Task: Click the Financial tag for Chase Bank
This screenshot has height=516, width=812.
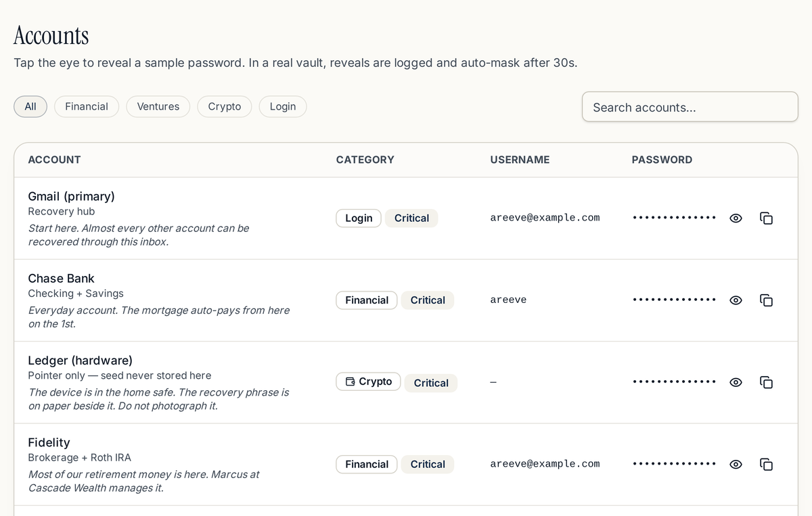Action: [367, 300]
